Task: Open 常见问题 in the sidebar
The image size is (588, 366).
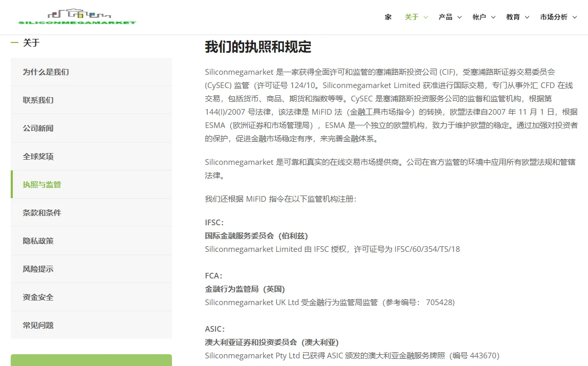Action: click(91, 325)
